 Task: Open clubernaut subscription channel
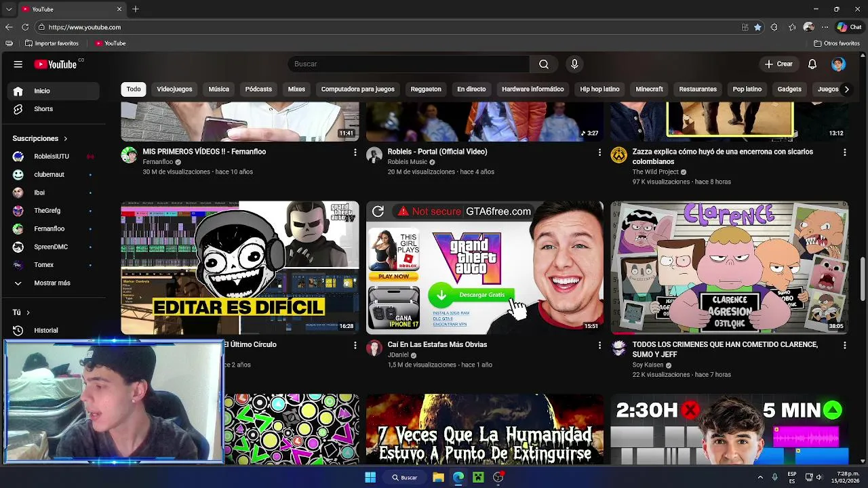(53, 175)
